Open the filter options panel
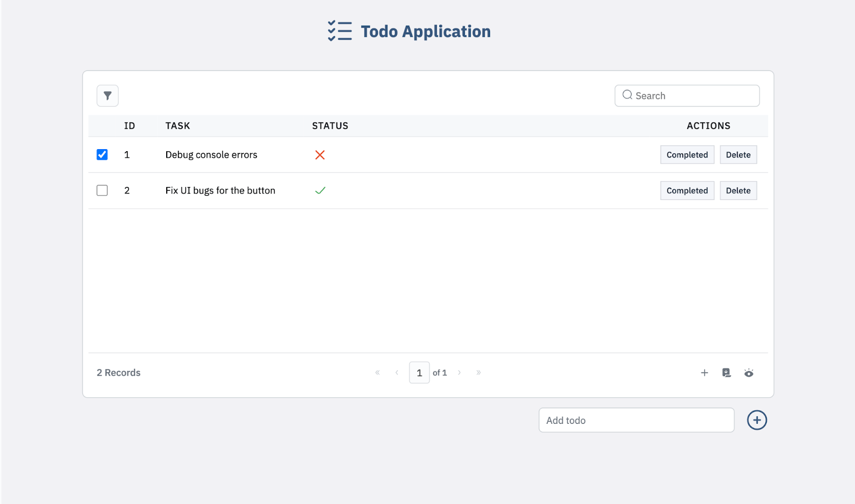Image resolution: width=855 pixels, height=504 pixels. (107, 96)
